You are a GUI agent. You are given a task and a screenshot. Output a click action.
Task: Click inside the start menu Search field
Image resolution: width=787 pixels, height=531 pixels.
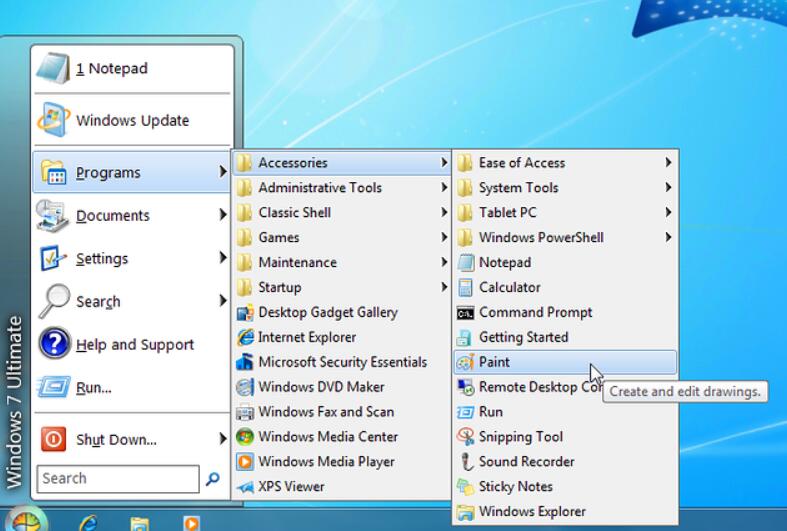coord(118,478)
